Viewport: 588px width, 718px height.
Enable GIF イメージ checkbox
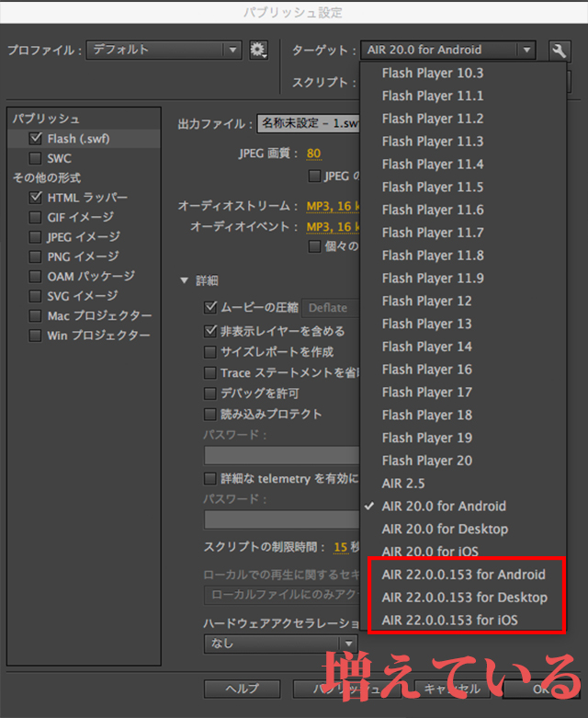point(35,217)
